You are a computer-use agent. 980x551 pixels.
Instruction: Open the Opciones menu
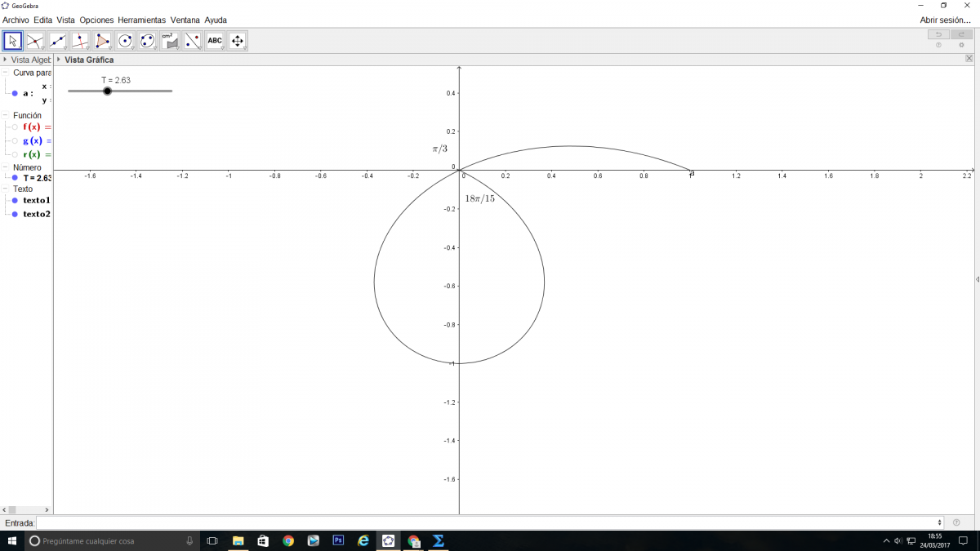point(96,20)
